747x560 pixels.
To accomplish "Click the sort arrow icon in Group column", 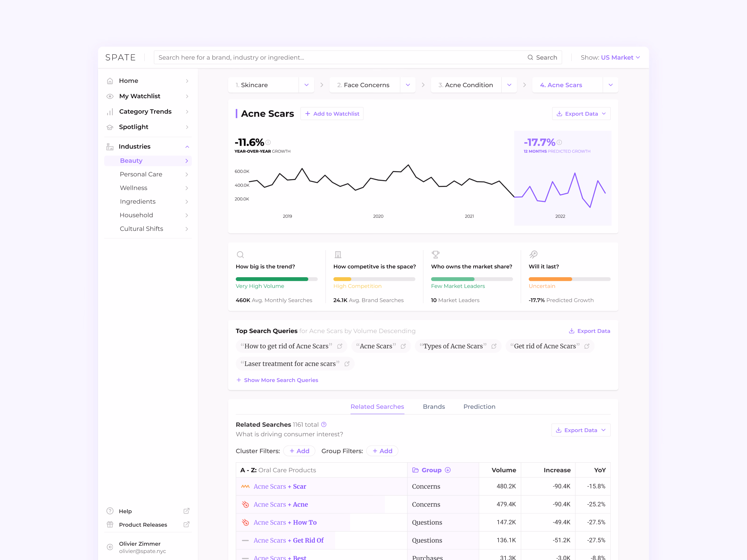I will click(x=448, y=470).
